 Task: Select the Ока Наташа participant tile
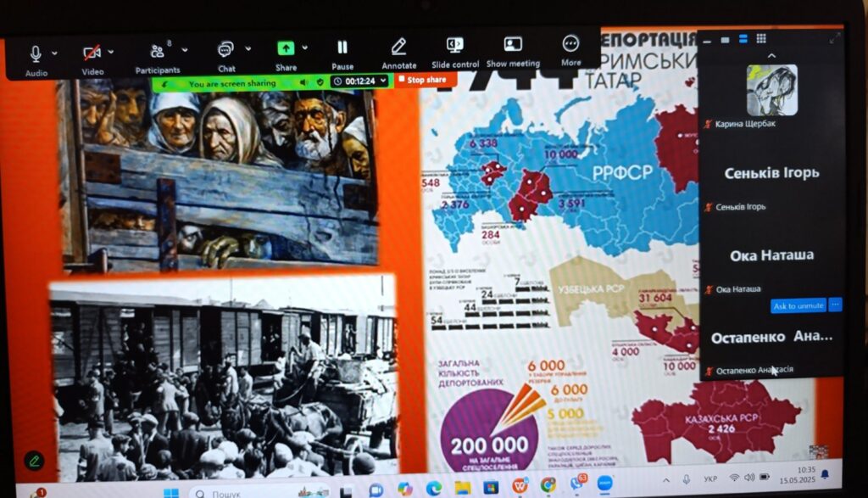(771, 255)
